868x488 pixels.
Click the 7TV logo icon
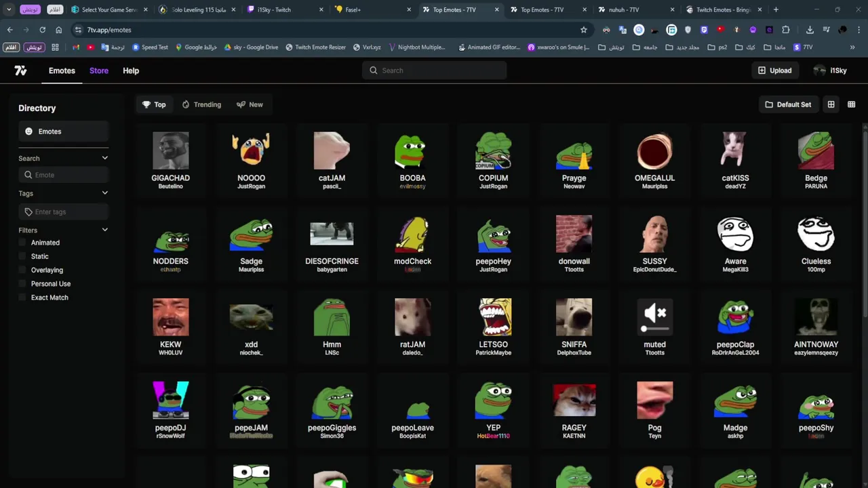point(21,70)
